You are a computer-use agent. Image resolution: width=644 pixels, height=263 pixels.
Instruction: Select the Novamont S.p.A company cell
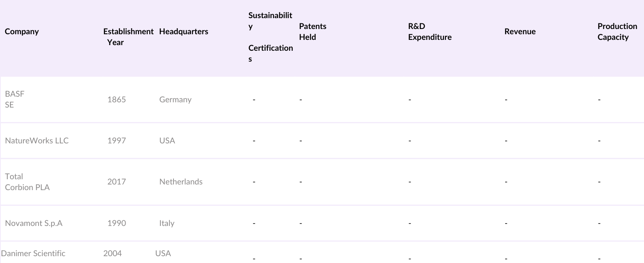pos(33,223)
